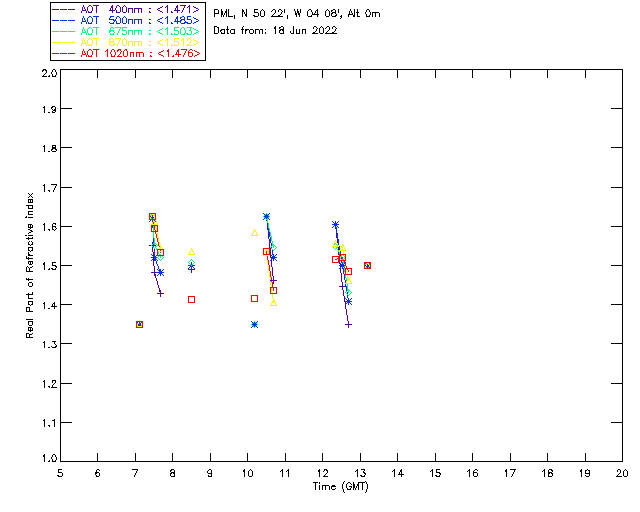Click the x-axis tick label 14

(398, 474)
